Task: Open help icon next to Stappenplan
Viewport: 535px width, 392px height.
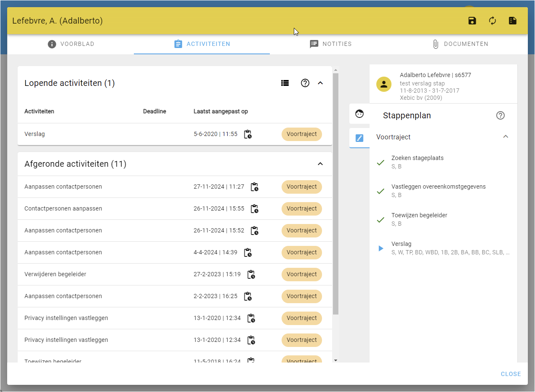Action: coord(500,115)
